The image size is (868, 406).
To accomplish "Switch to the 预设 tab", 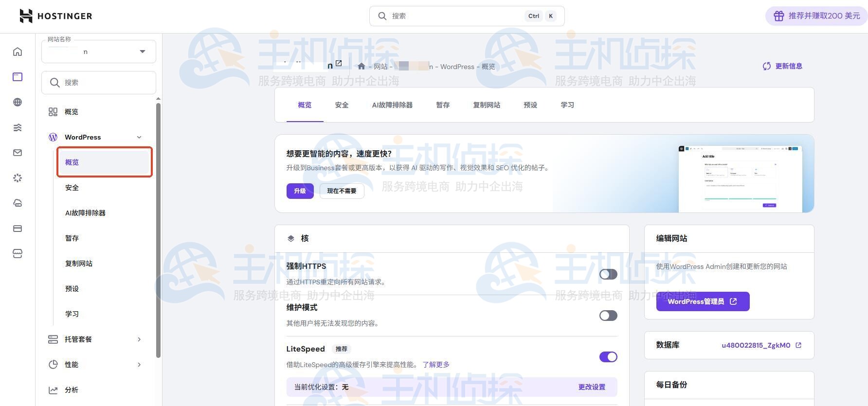I will click(530, 105).
